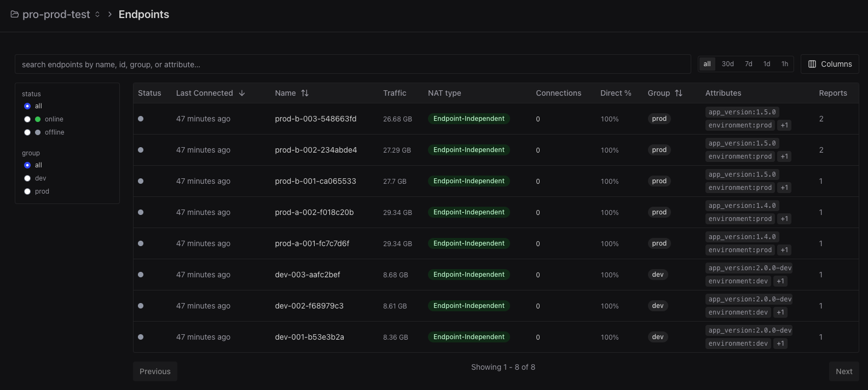The width and height of the screenshot is (868, 390).
Task: Open endpoint prod-a-002-f018c20b
Action: [x=314, y=212]
